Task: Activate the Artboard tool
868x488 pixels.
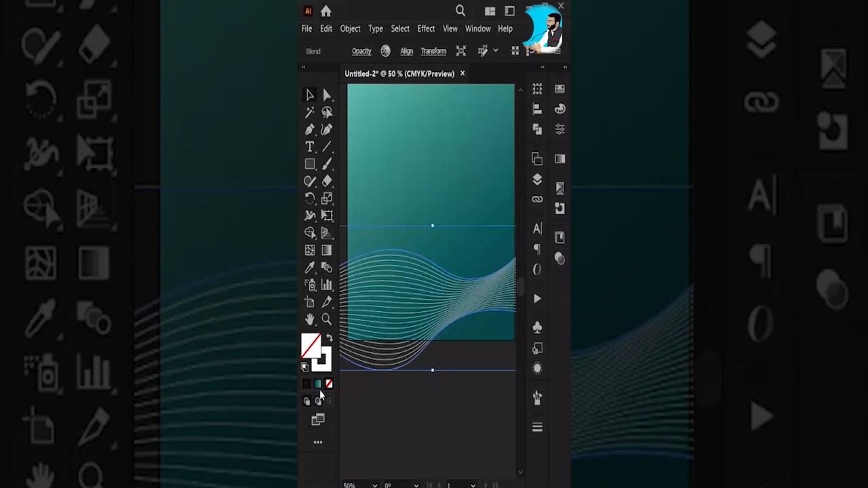Action: [310, 302]
